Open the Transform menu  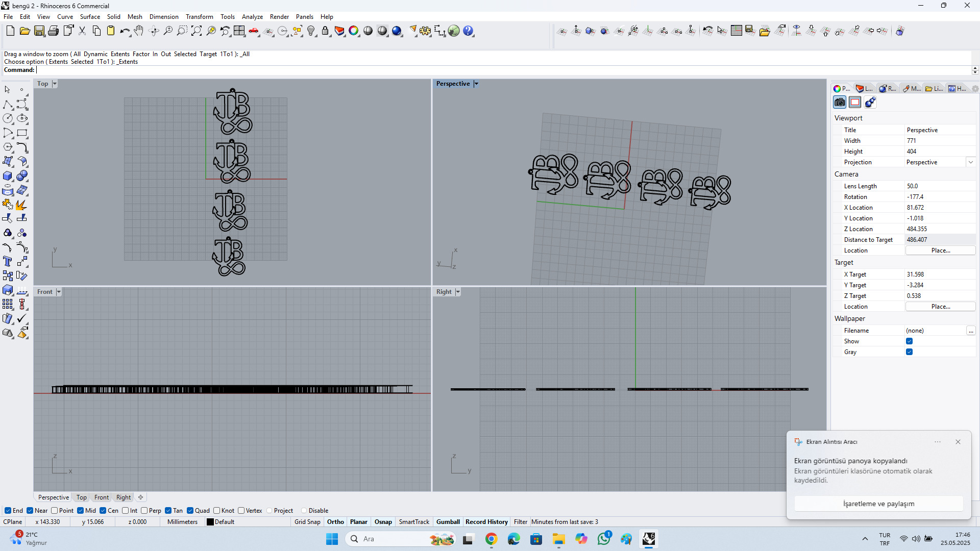(x=199, y=17)
